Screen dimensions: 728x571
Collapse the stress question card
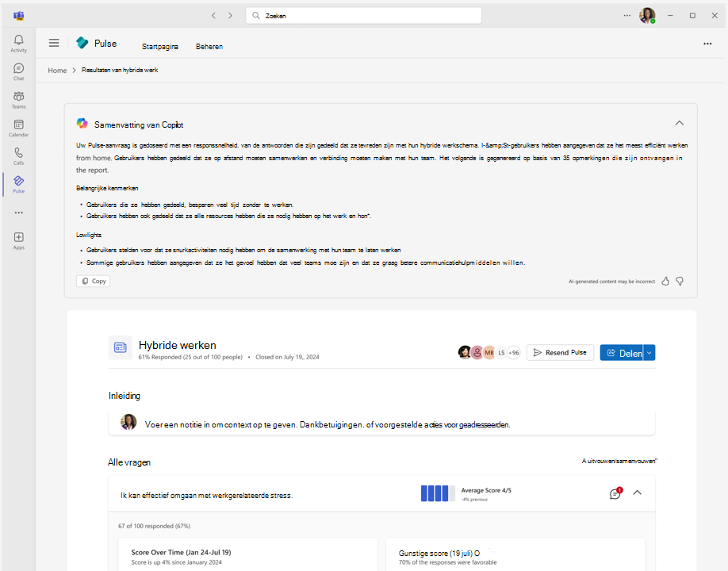coord(638,492)
